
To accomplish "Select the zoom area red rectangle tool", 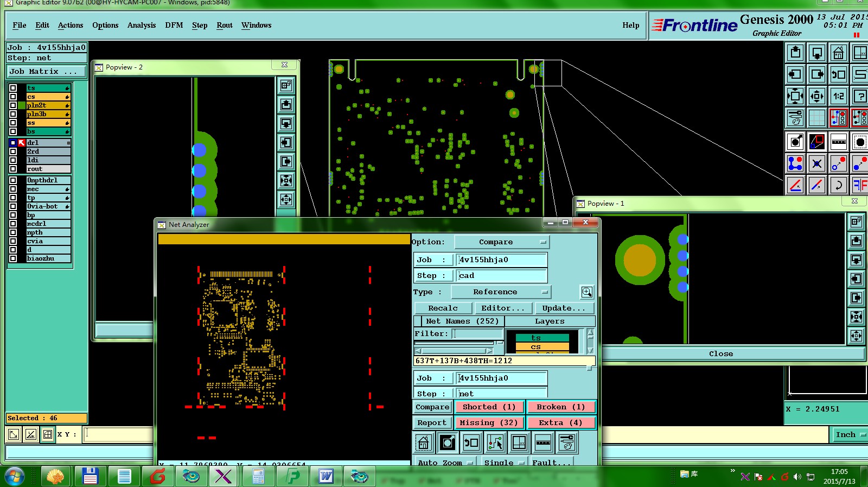I will point(817,142).
